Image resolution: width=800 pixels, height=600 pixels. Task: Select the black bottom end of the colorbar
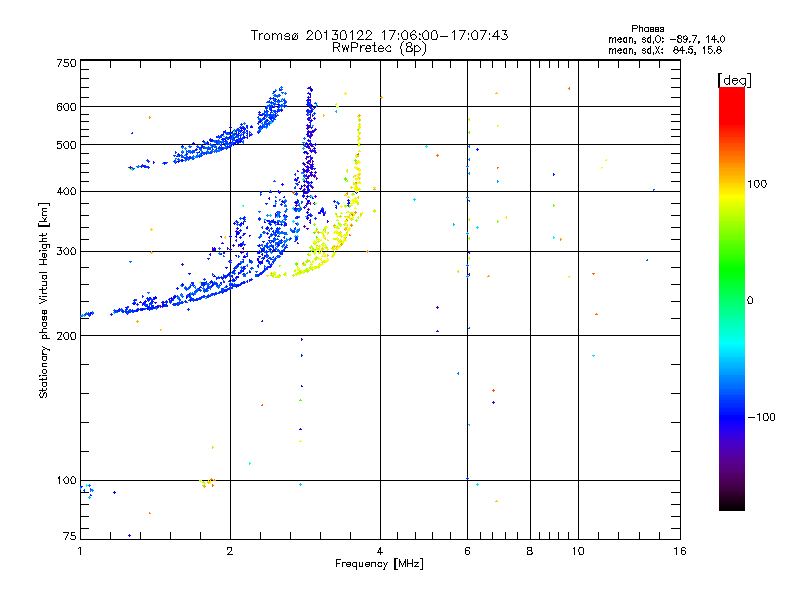[731, 505]
